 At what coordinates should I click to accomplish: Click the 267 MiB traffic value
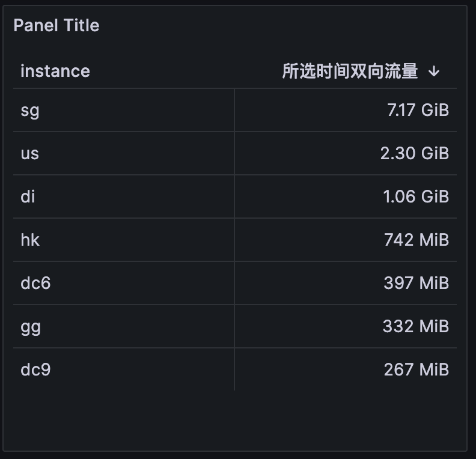(416, 369)
